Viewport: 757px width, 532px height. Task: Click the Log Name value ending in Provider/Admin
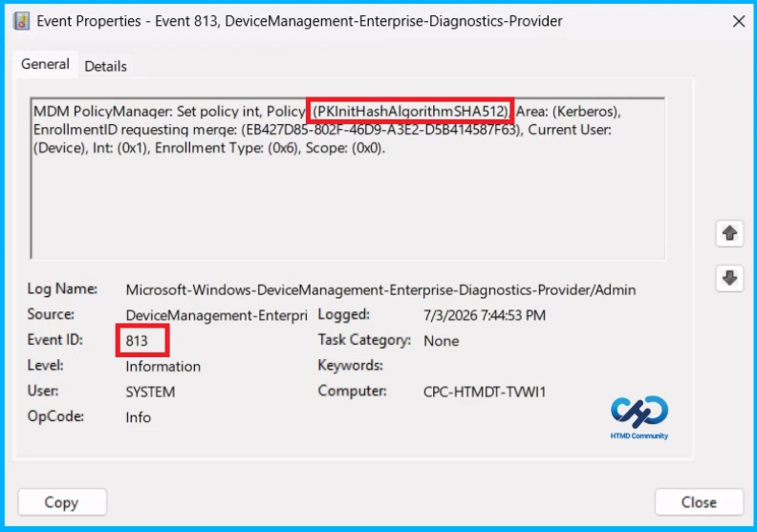click(380, 289)
